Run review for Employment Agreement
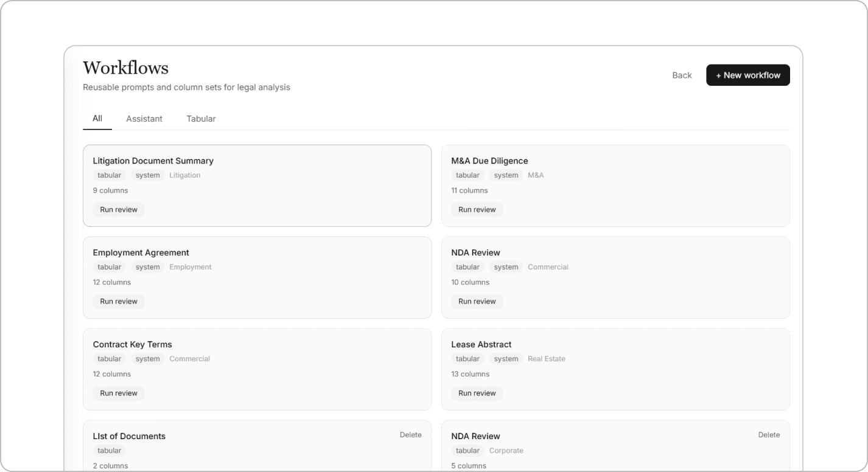The width and height of the screenshot is (868, 472). click(119, 301)
